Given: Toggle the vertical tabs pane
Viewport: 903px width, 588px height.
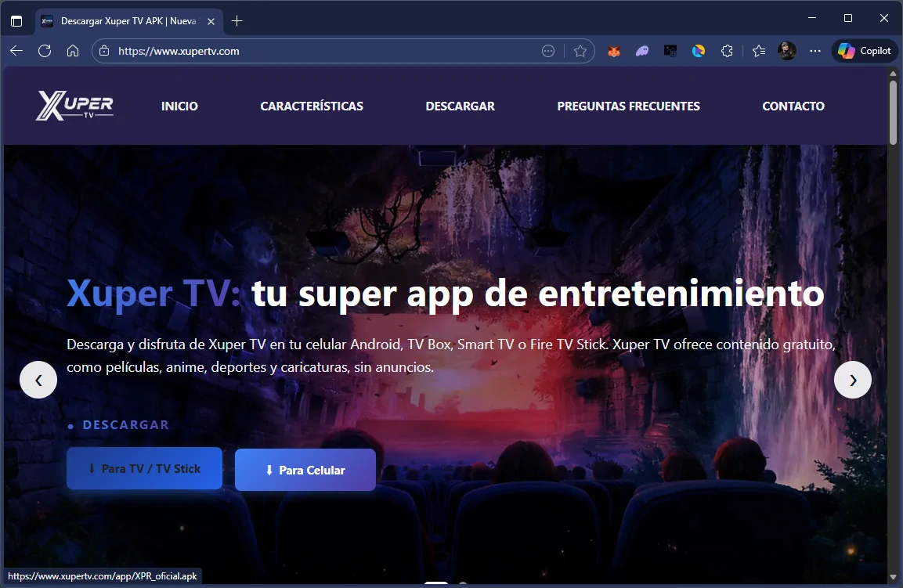Looking at the screenshot, I should [16, 21].
